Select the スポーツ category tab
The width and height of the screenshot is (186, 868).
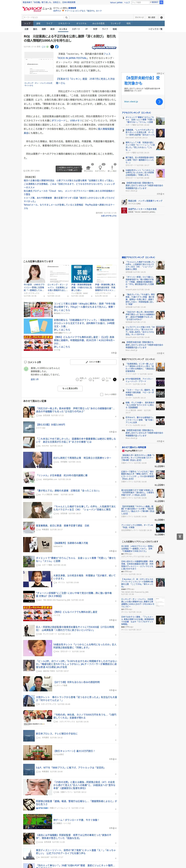76,29
